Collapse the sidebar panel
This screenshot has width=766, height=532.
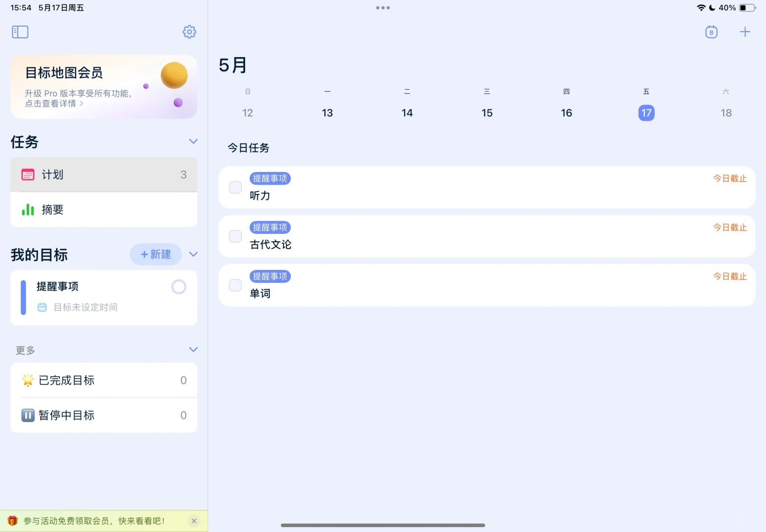[x=20, y=32]
